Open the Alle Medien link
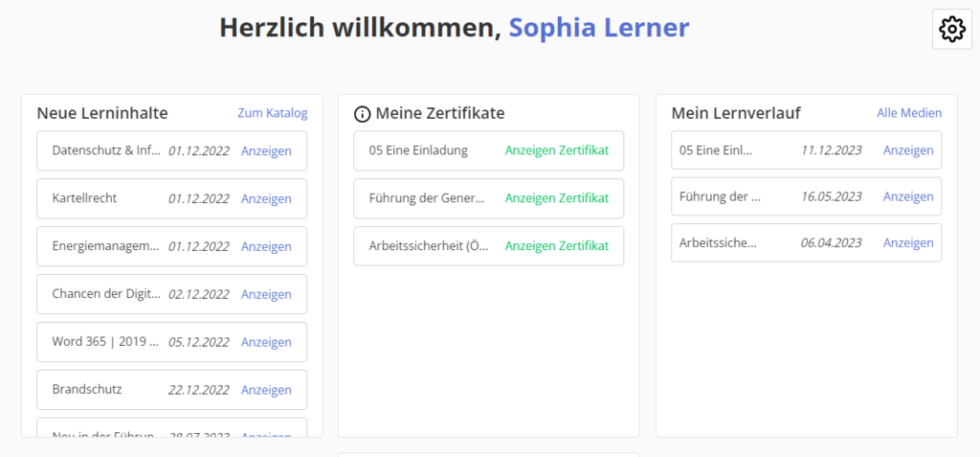The image size is (980, 457). click(x=908, y=113)
